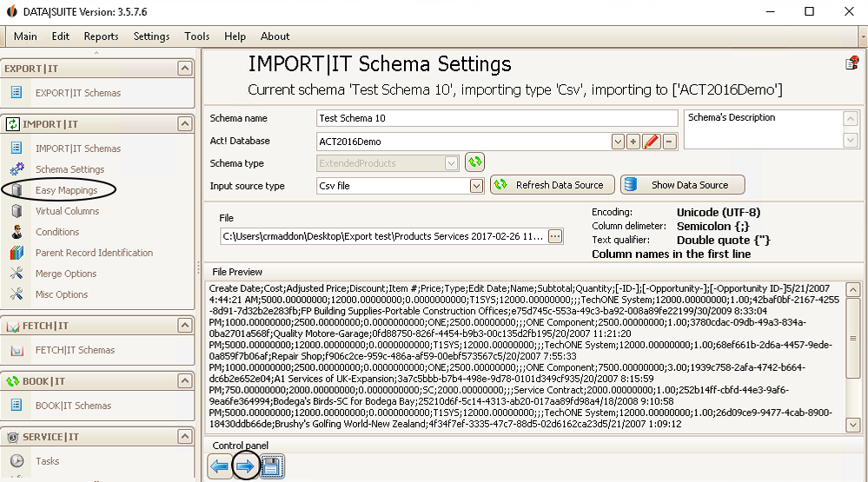Viewport: 868px width, 482px height.
Task: Collapse the EXPORT|IT panel
Action: [x=185, y=68]
